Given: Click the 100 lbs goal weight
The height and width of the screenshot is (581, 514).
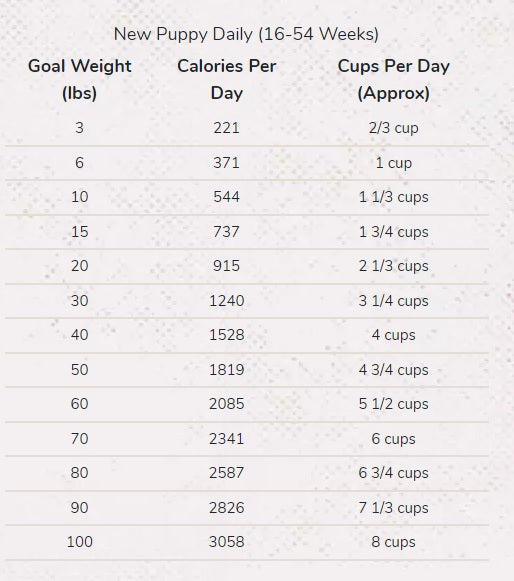Looking at the screenshot, I should coord(80,542).
